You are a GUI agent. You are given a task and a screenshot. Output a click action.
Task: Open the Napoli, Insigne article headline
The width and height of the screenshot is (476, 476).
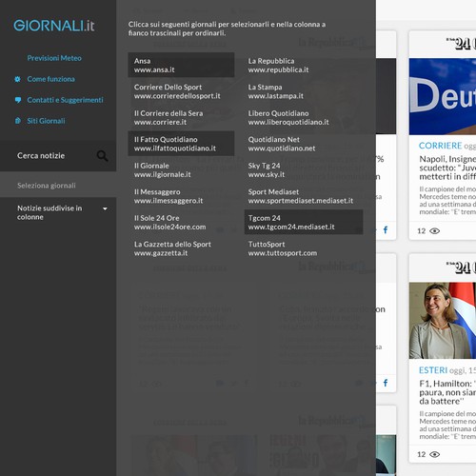pos(447,168)
